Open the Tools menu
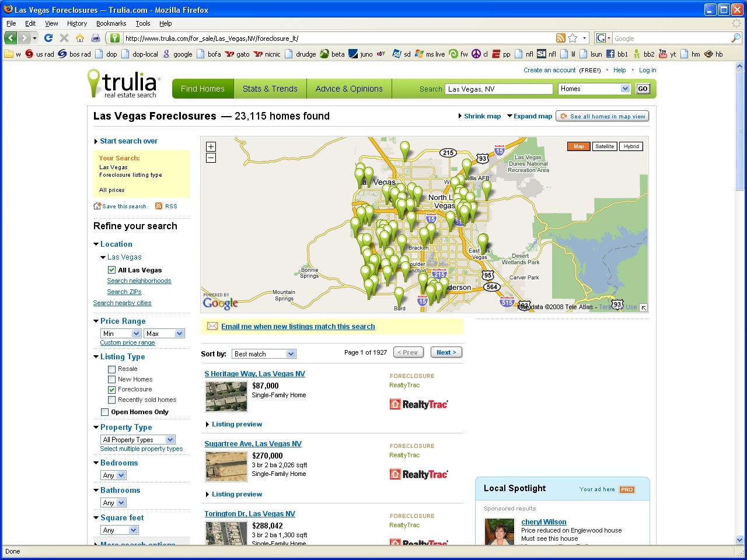The width and height of the screenshot is (747, 560). click(143, 23)
